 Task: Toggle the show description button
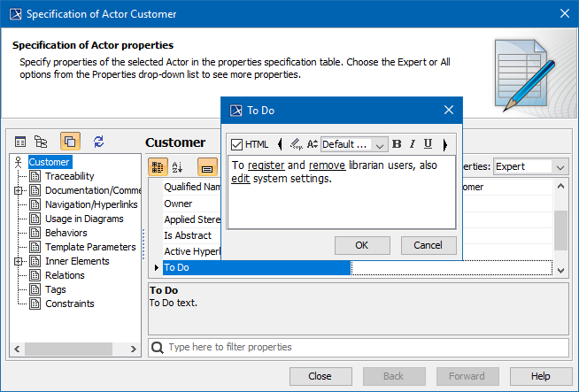(x=206, y=166)
